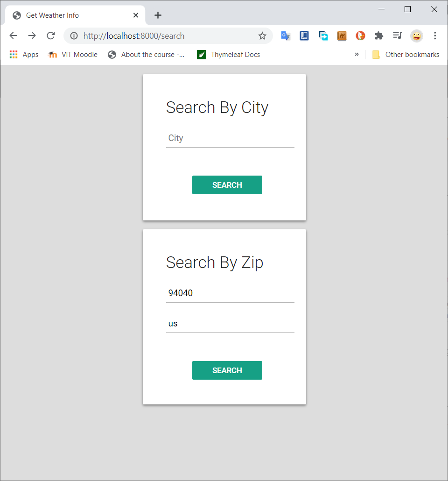Bookmark the page with the star icon
448x481 pixels.
click(x=262, y=35)
